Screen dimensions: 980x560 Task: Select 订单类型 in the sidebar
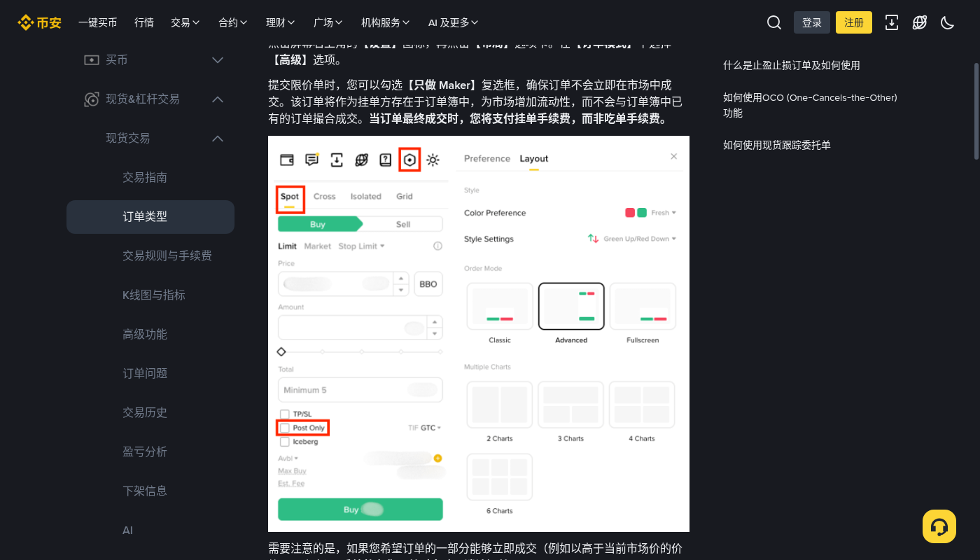pyautogui.click(x=150, y=217)
